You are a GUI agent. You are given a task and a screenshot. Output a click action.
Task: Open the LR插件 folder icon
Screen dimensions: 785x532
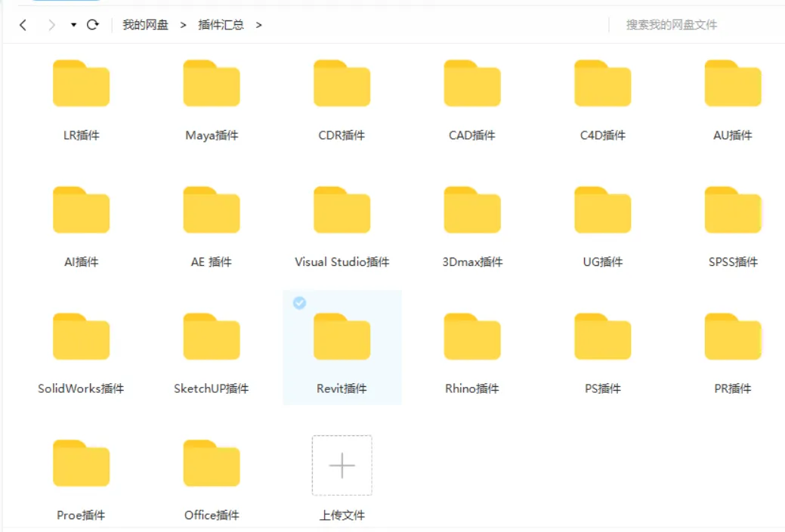point(81,83)
